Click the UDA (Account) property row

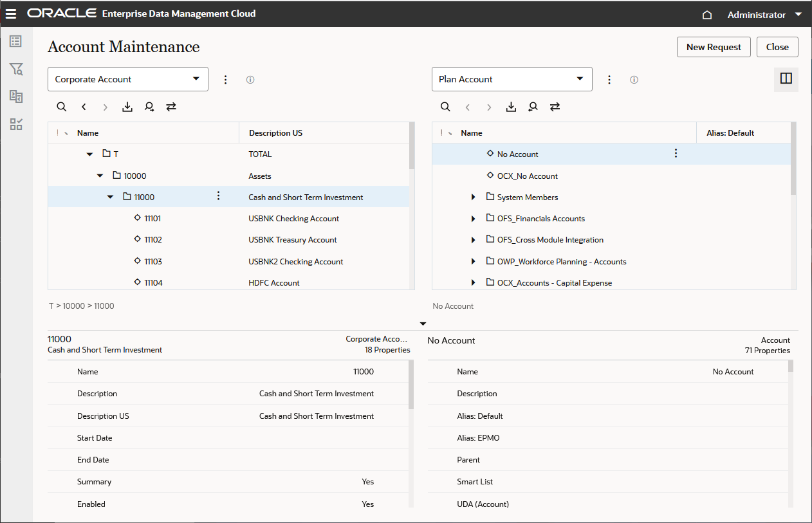(x=607, y=503)
